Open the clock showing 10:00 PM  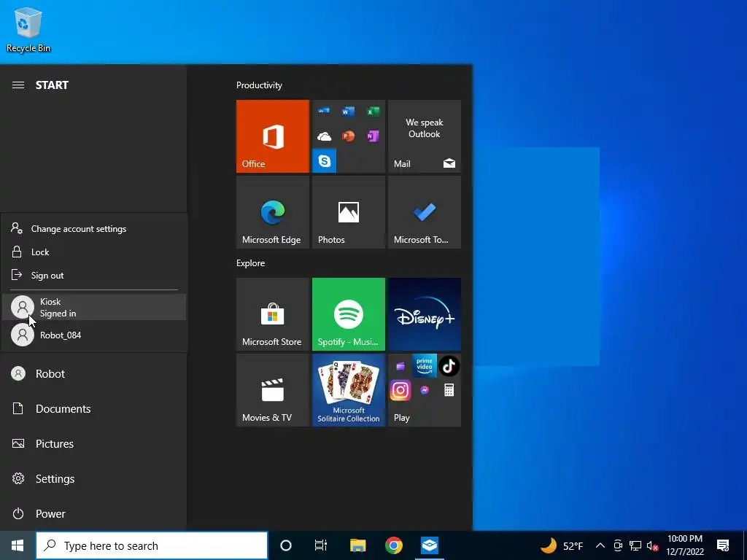685,545
